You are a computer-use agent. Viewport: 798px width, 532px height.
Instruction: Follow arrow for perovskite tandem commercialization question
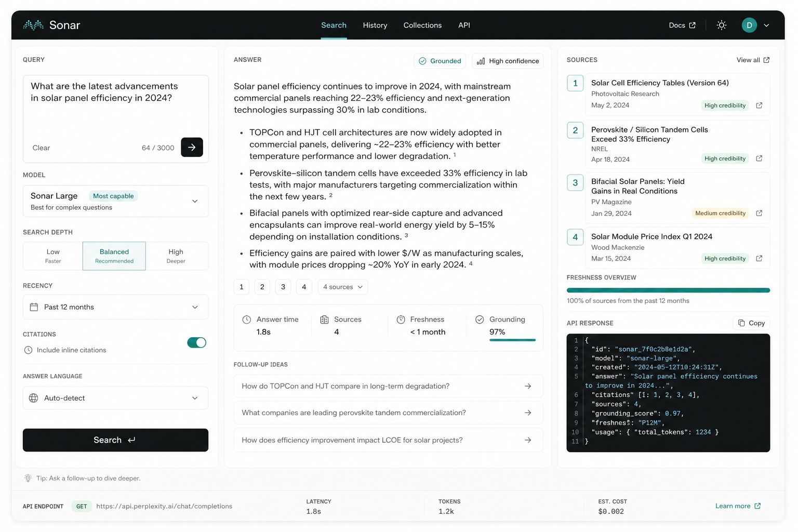528,413
